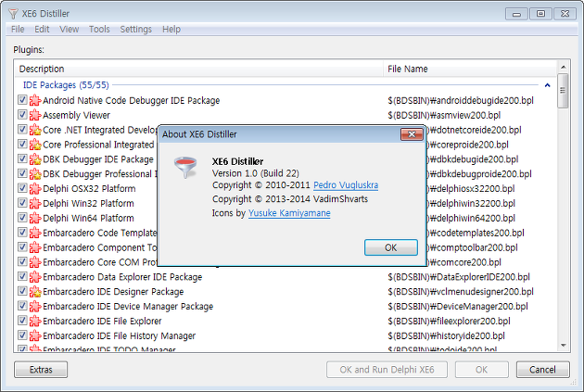The height and width of the screenshot is (392, 584).
Task: Click the plugin list scrollbar thumb
Action: pyautogui.click(x=563, y=91)
